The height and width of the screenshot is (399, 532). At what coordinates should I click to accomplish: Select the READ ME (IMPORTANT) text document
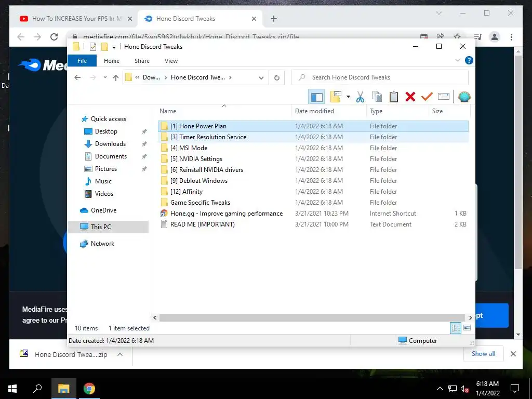point(313,224)
